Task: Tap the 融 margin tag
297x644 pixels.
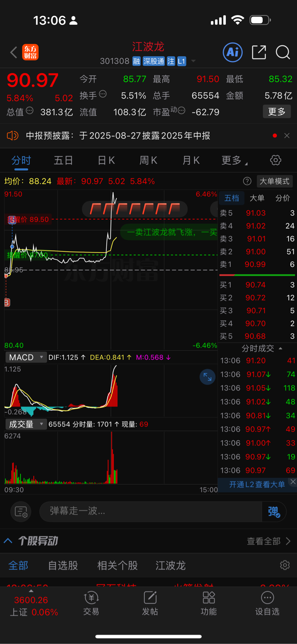Action: click(x=136, y=61)
